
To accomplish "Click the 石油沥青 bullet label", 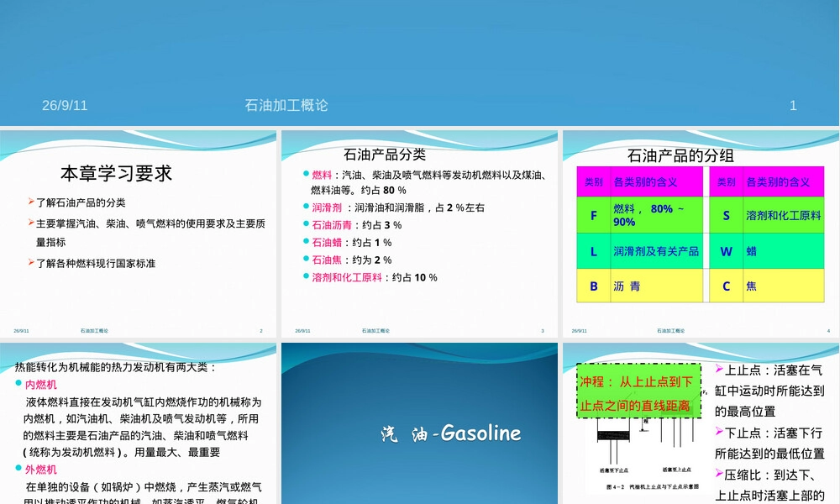I will 332,225.
